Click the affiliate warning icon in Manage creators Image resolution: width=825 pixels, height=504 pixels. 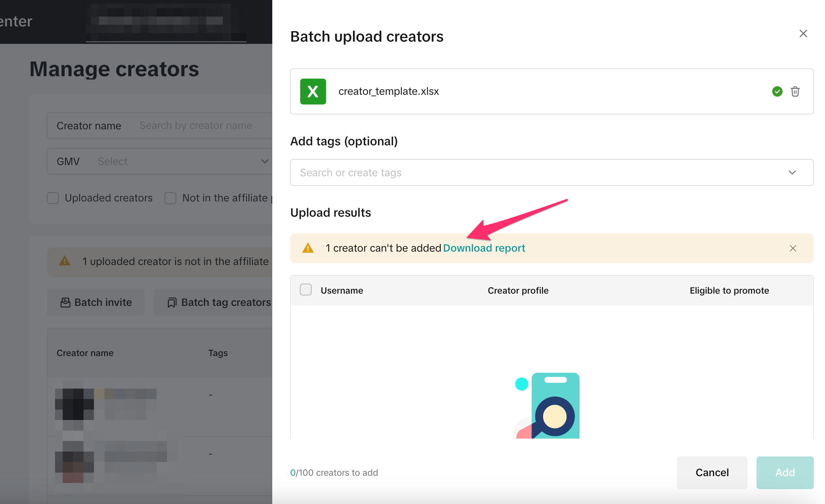click(65, 261)
